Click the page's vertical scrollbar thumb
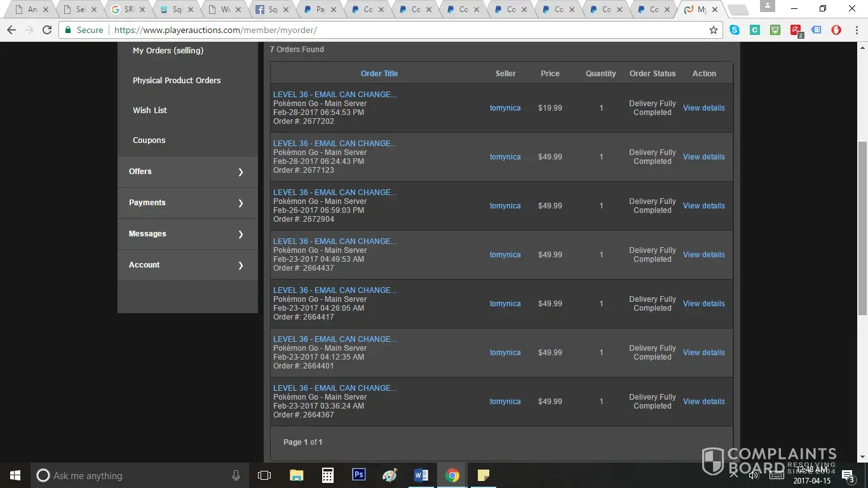The width and height of the screenshot is (868, 488). [862, 227]
